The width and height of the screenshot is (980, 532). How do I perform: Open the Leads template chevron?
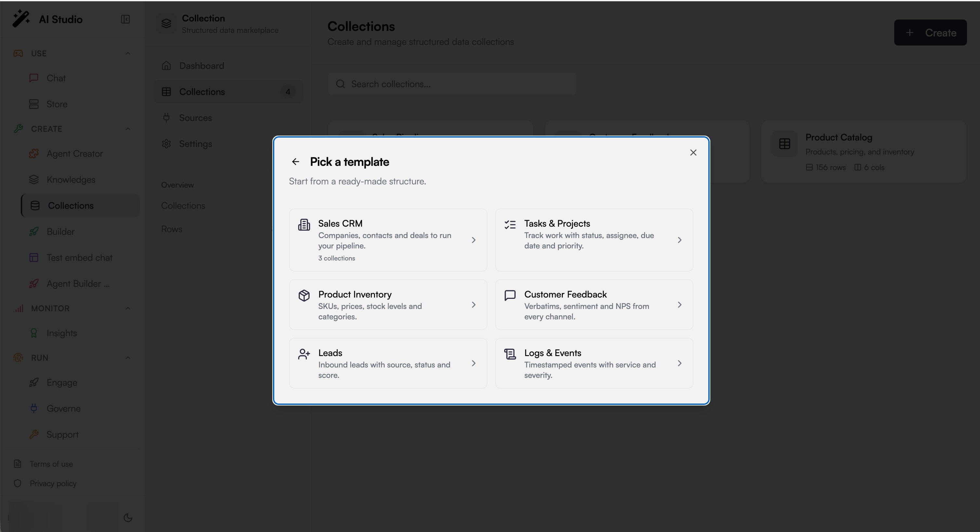474,363
